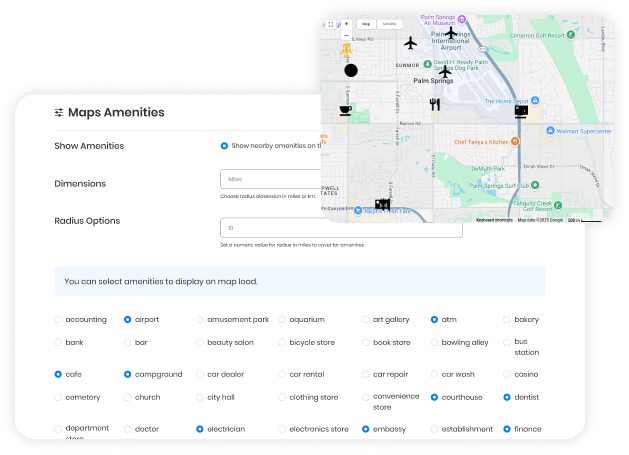The width and height of the screenshot is (629, 455).
Task: Open the Keyboard shortcuts link on map
Action: click(x=494, y=220)
